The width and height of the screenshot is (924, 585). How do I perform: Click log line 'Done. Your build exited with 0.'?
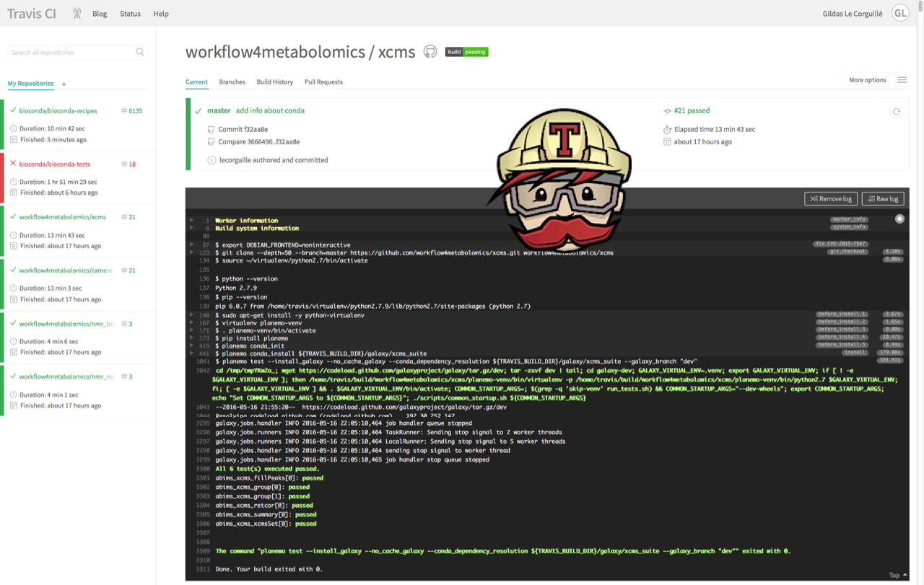[269, 569]
